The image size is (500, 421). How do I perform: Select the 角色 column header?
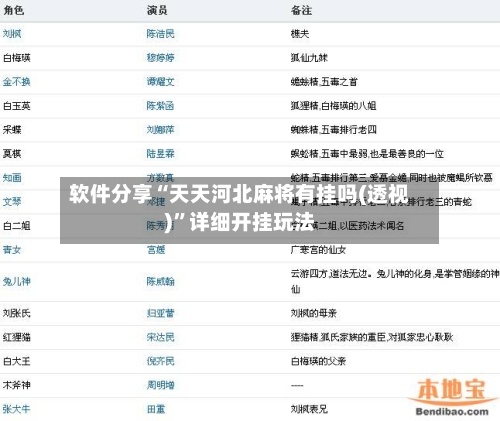[13, 10]
